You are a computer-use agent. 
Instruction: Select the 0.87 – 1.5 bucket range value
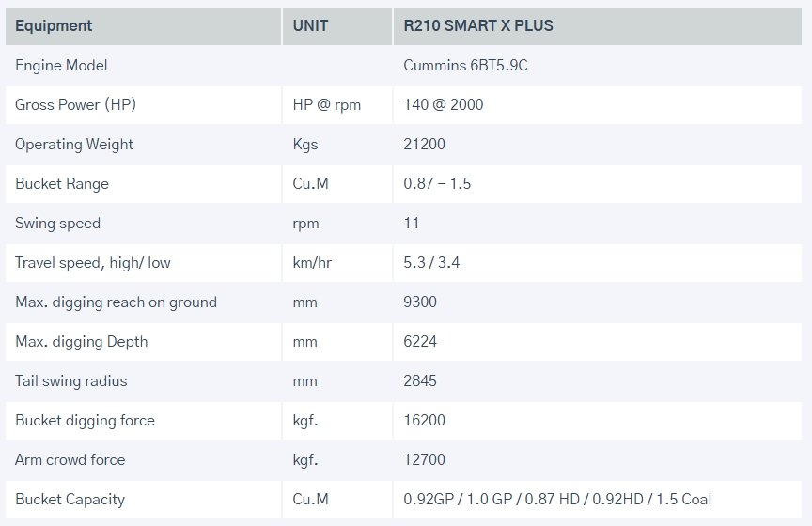click(437, 184)
